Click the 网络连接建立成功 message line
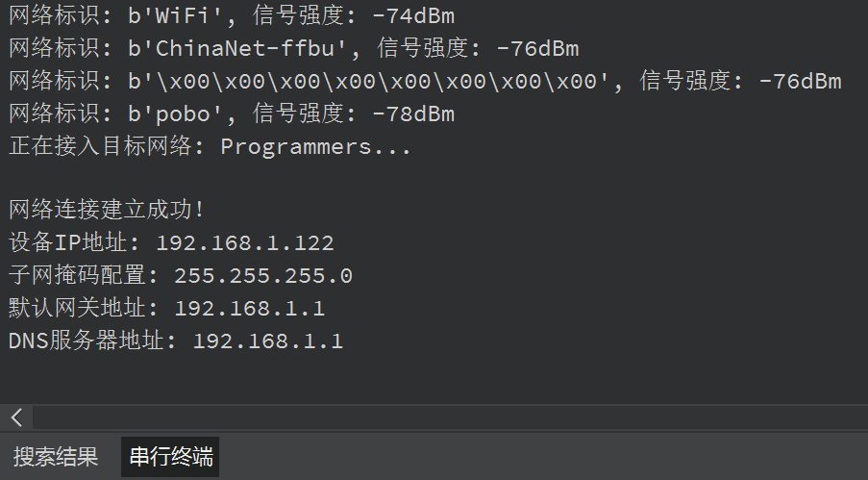Screen dimensions: 868x480 pos(107,210)
